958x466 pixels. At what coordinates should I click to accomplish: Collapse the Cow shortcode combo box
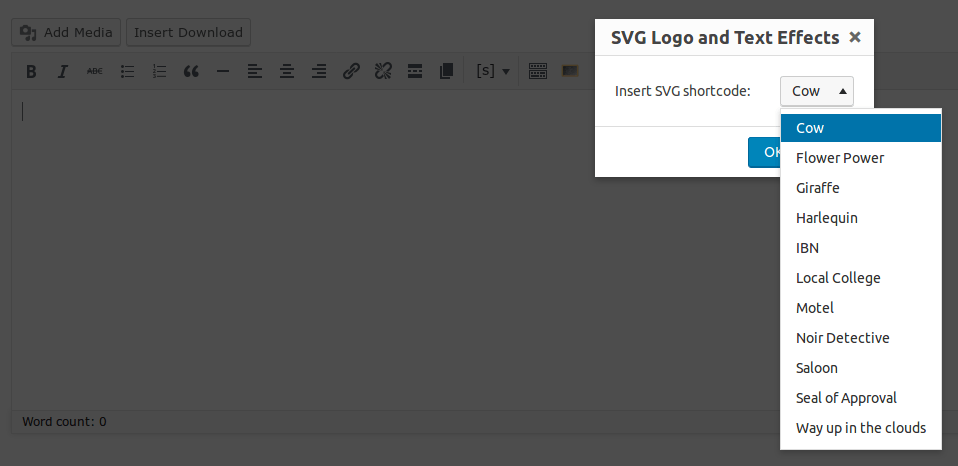817,92
